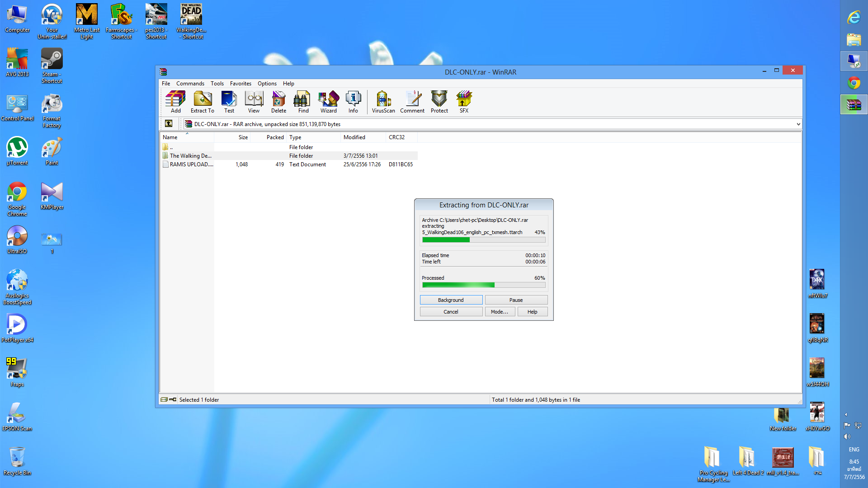Viewport: 868px width, 488px height.
Task: Open the Wizard tool
Action: [329, 102]
